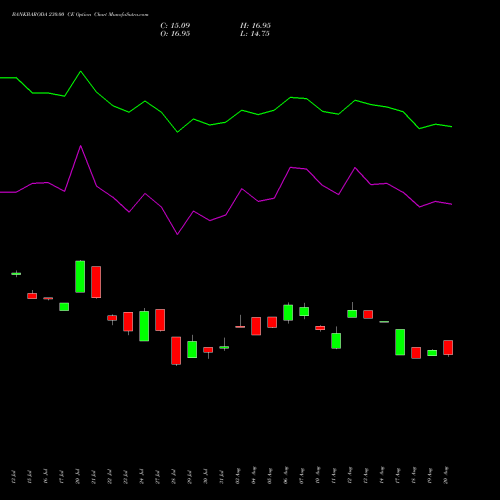500x500 pixels.
Task: Click the 06 Aug date label
Action: (286, 476)
